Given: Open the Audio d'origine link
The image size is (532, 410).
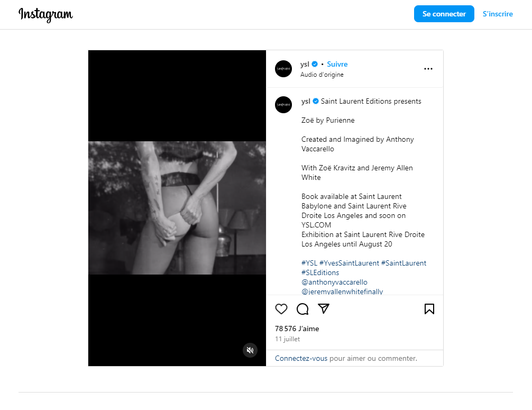Looking at the screenshot, I should click(x=322, y=75).
